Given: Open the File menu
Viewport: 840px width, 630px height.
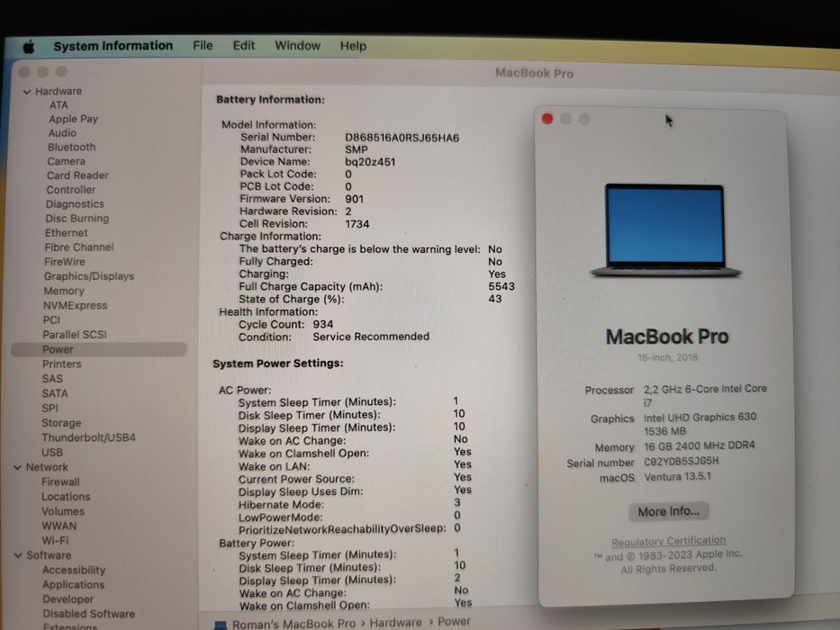Looking at the screenshot, I should [203, 46].
